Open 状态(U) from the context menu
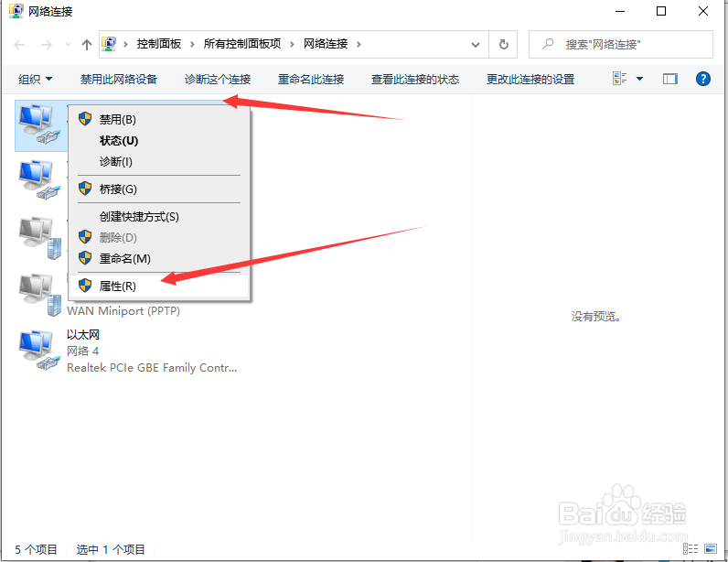The image size is (728, 562). [x=159, y=140]
